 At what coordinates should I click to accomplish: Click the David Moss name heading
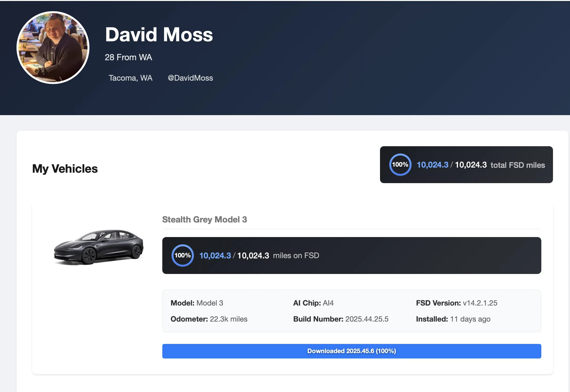click(x=159, y=34)
